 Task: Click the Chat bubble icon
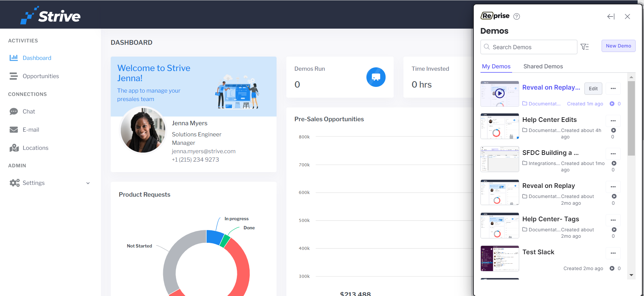pos(14,111)
